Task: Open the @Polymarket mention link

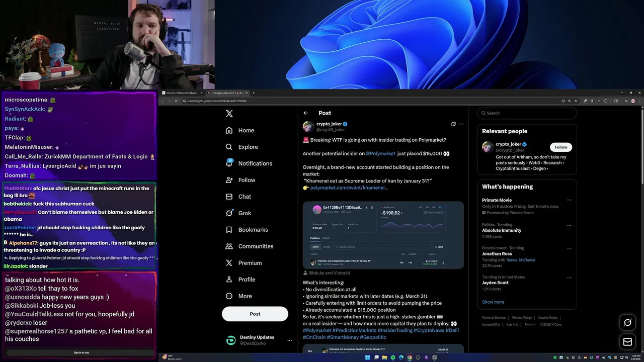Action: tap(380, 153)
